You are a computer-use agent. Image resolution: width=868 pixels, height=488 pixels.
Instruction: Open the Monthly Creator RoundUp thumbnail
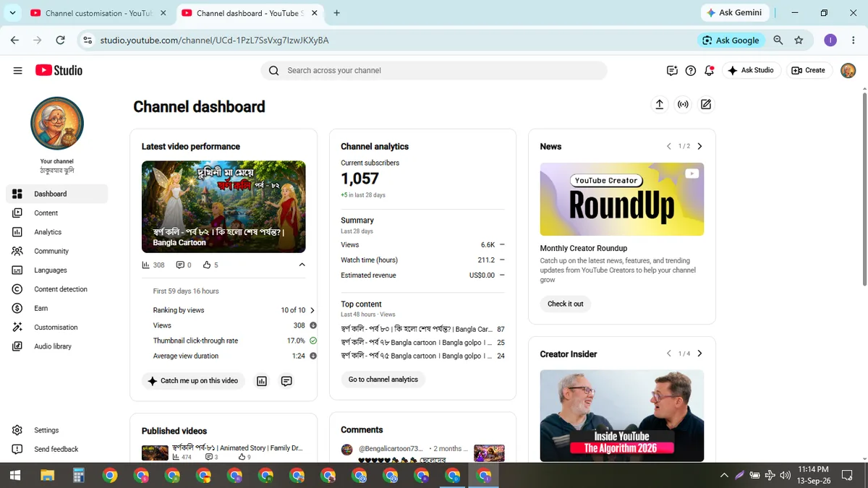click(x=622, y=199)
